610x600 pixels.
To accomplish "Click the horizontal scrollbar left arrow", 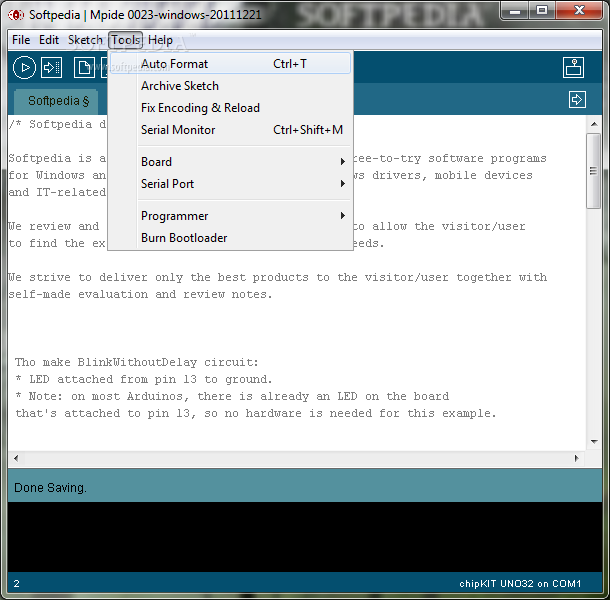I will click(x=16, y=458).
